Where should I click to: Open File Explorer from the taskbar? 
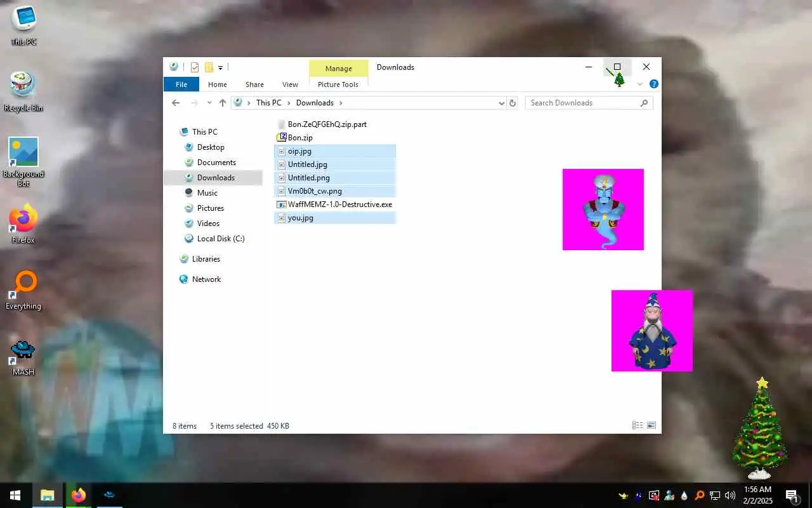tap(48, 495)
